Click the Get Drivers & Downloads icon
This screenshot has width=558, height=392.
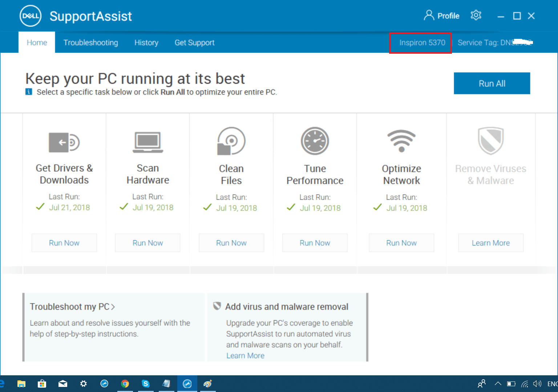[x=64, y=142]
